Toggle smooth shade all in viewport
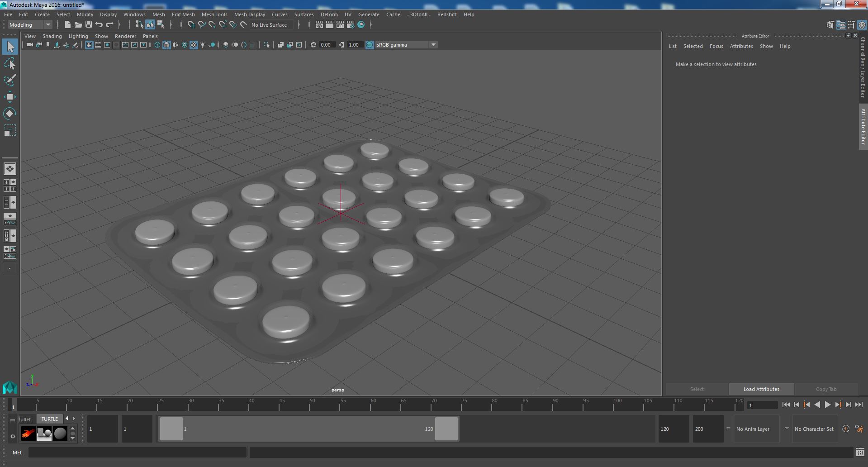Viewport: 868px width, 467px height. (x=166, y=45)
